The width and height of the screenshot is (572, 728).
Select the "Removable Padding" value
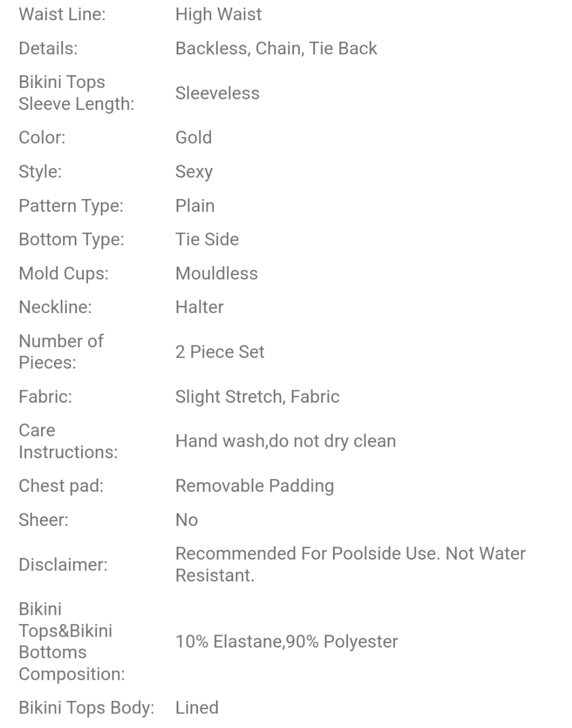pos(254,486)
